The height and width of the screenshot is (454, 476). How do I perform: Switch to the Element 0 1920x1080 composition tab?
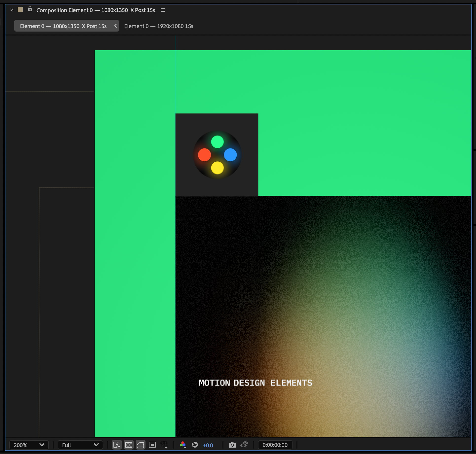pos(159,26)
